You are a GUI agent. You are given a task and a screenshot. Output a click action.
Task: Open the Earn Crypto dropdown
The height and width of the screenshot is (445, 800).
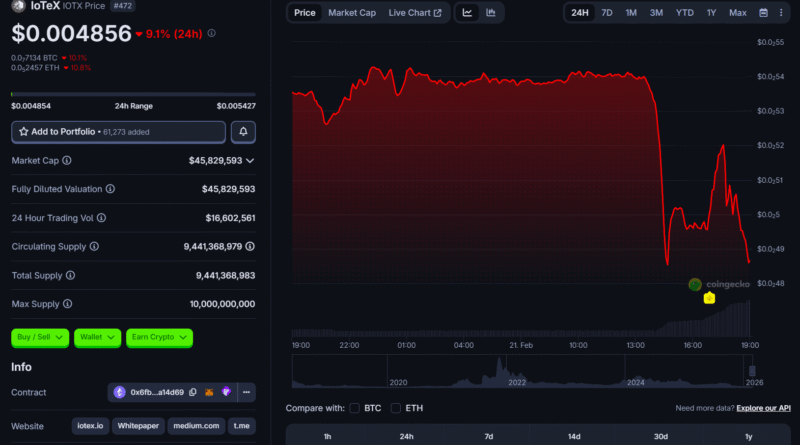[x=159, y=337]
